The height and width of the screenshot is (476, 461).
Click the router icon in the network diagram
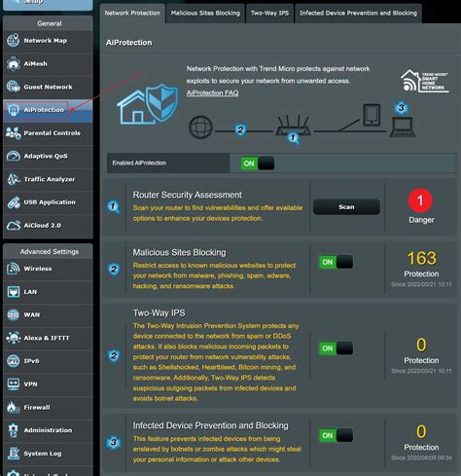[x=293, y=126]
